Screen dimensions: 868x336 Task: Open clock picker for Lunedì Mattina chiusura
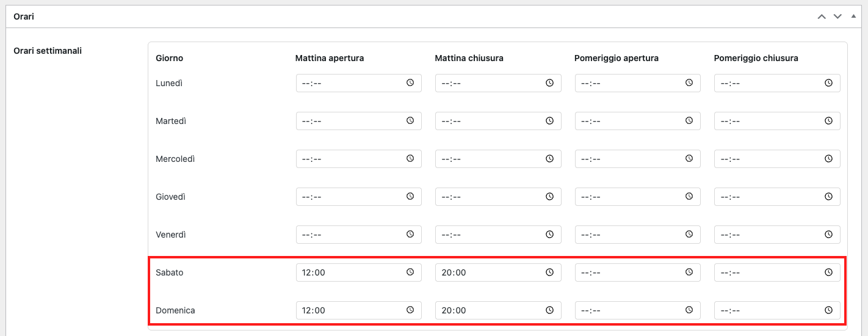549,83
